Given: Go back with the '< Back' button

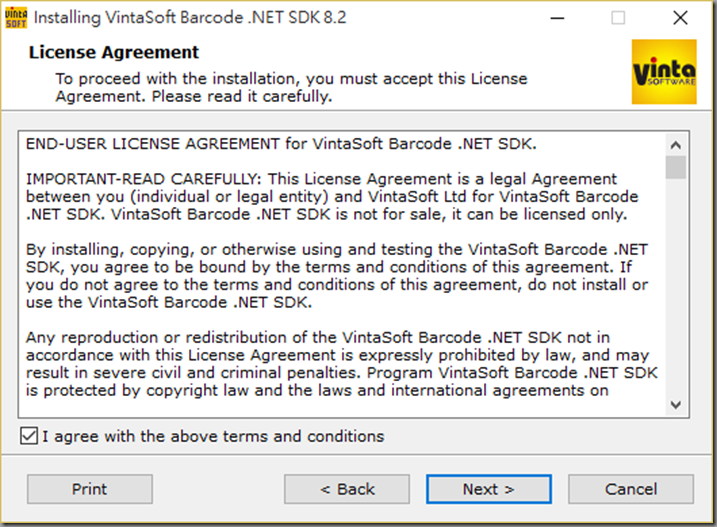Looking at the screenshot, I should click(347, 489).
